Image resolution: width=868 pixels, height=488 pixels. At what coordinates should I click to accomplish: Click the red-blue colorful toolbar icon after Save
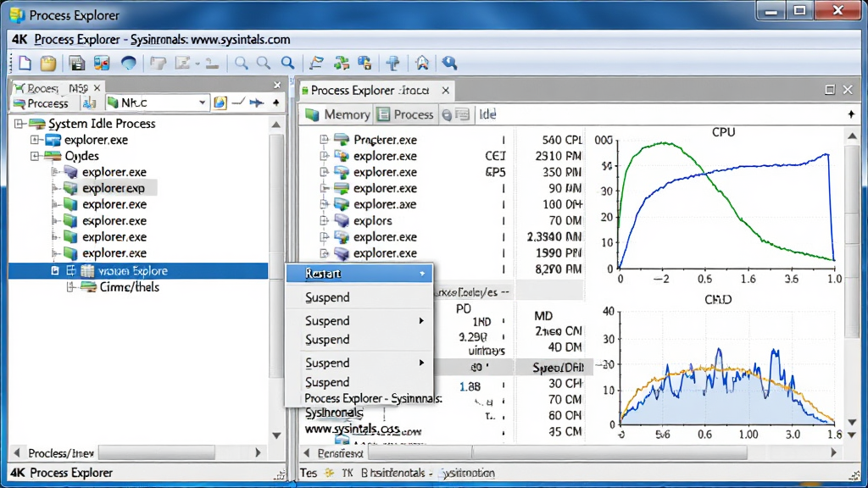click(x=102, y=63)
